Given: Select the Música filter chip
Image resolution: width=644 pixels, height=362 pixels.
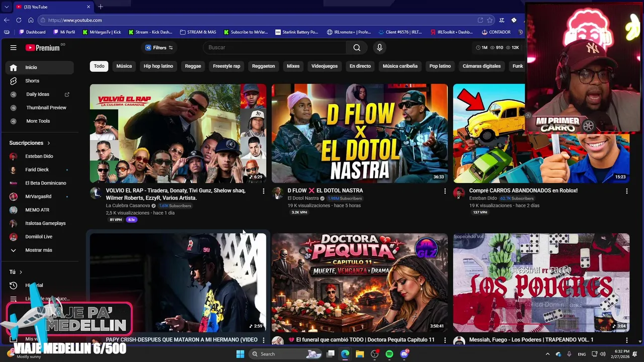Looking at the screenshot, I should coord(124,66).
